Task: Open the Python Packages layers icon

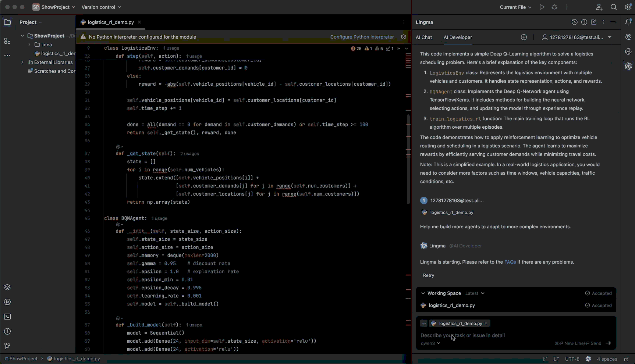Action: coord(7,287)
